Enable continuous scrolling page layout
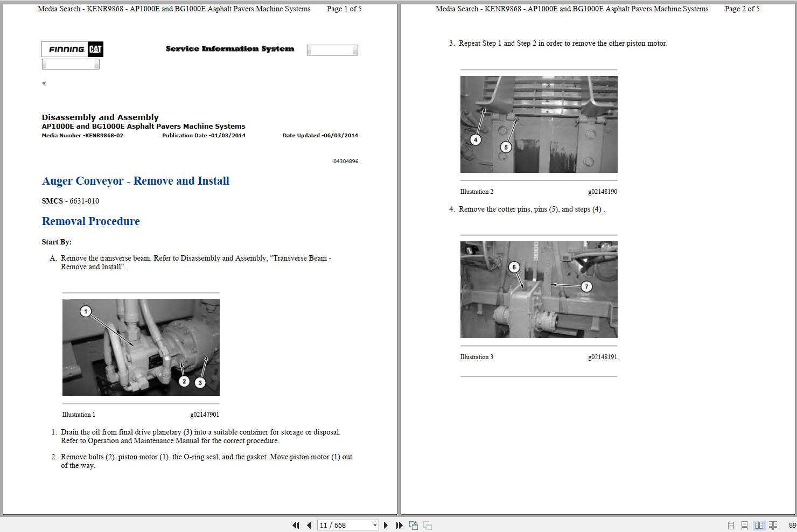Screen dimensions: 797x532 tap(744, 525)
